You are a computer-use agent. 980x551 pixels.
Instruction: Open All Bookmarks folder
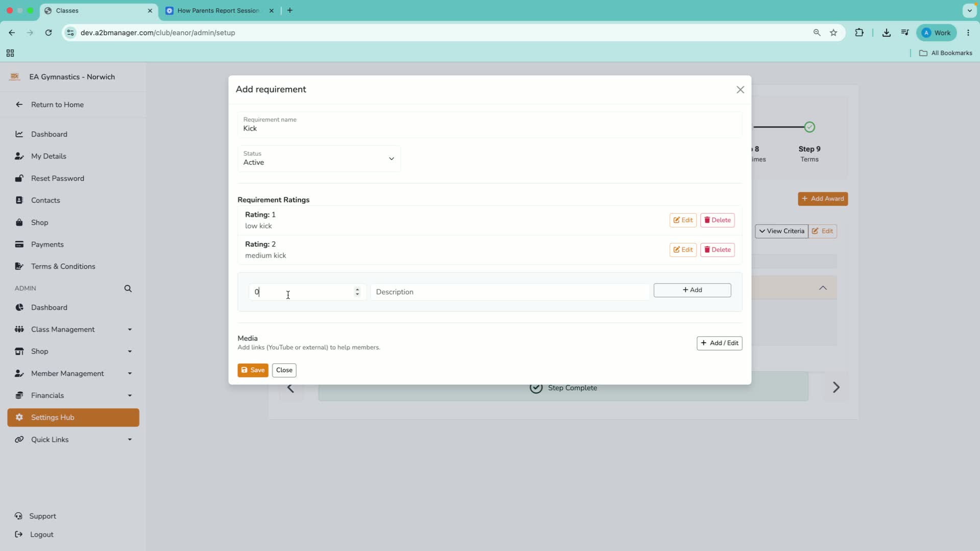click(946, 53)
